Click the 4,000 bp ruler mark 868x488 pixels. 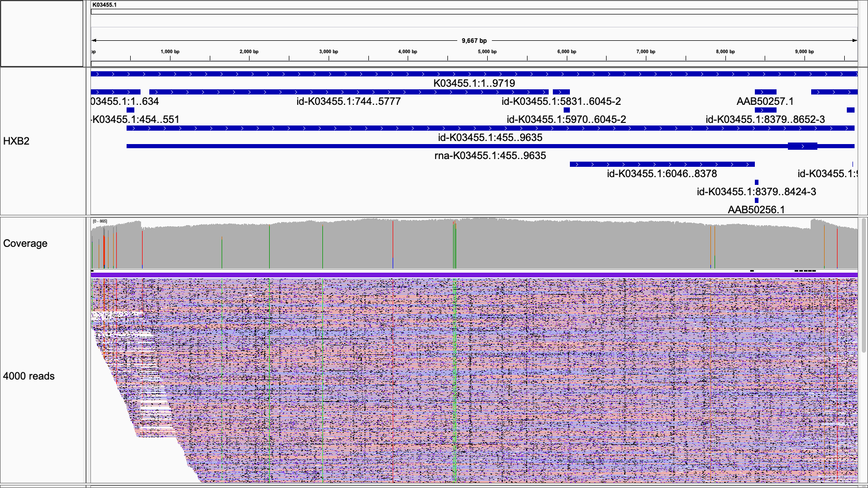pos(408,52)
